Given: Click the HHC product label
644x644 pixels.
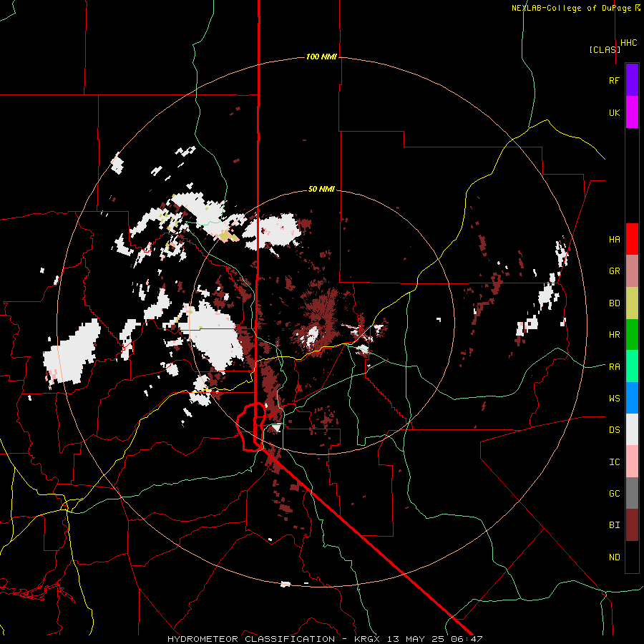Looking at the screenshot, I should tap(628, 43).
